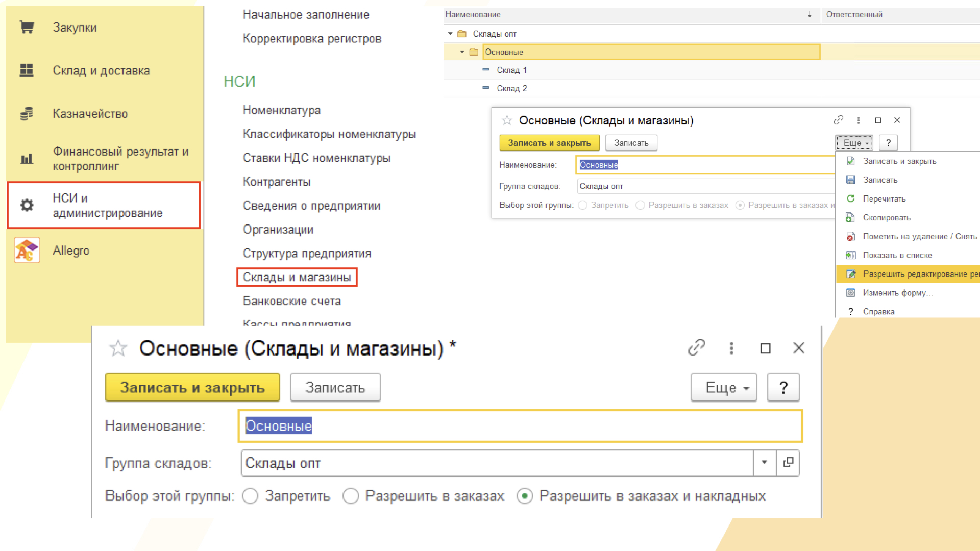The image size is (980, 551).
Task: Click Записать и закрыть in large form
Action: pos(192,388)
